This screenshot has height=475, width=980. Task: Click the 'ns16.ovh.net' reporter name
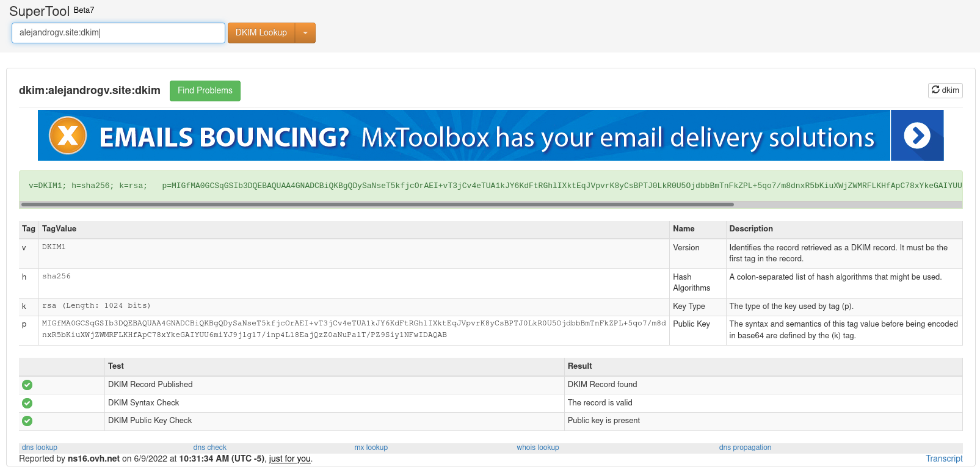94,459
